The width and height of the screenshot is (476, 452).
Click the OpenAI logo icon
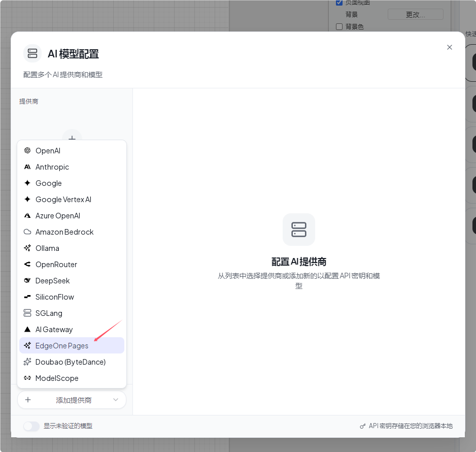27,150
